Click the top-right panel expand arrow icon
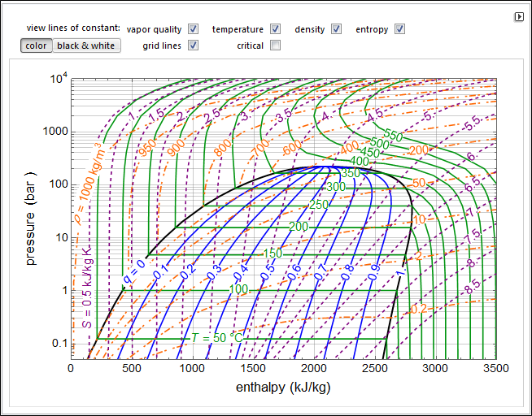The image size is (532, 416). pyautogui.click(x=519, y=17)
